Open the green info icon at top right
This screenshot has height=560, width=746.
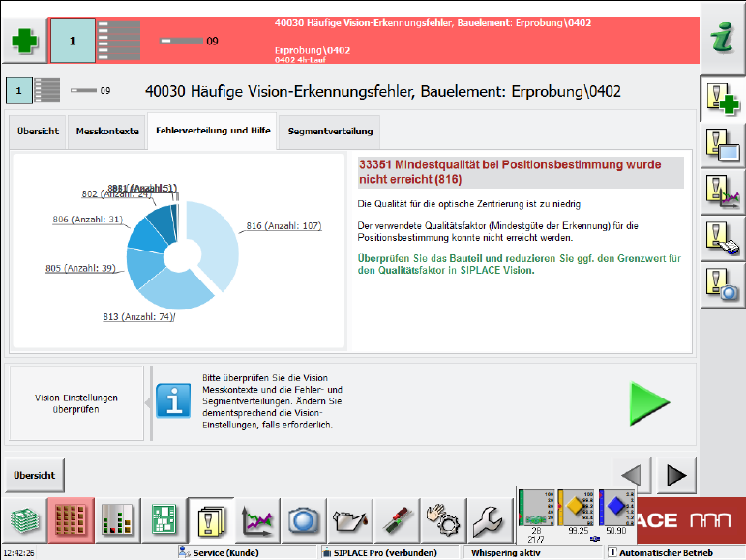tap(722, 37)
